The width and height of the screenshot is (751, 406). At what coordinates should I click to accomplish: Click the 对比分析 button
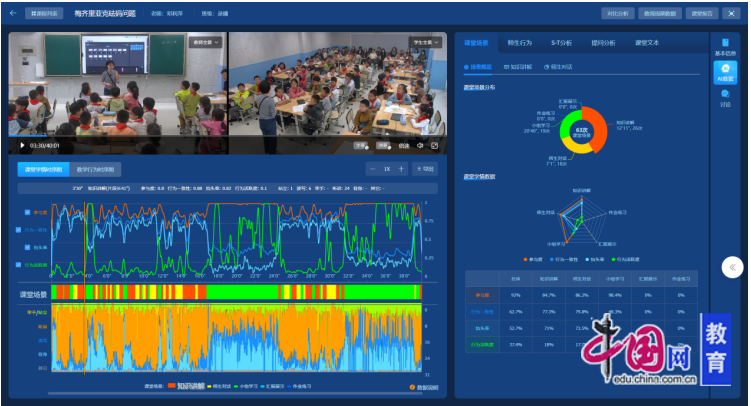tap(616, 14)
